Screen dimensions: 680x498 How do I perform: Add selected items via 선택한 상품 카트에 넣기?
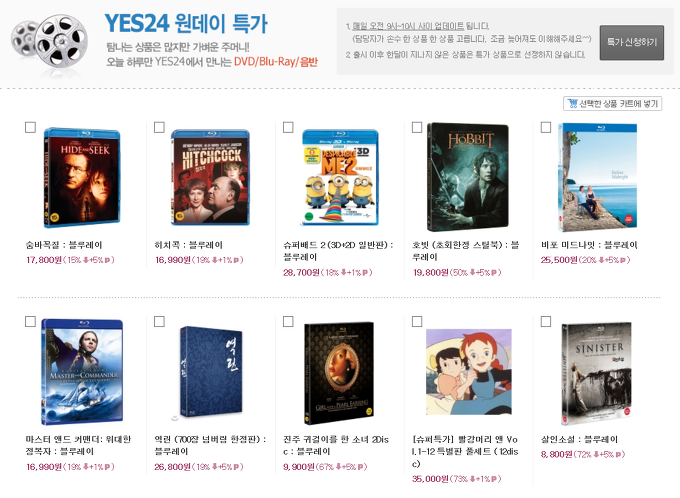click(x=612, y=104)
